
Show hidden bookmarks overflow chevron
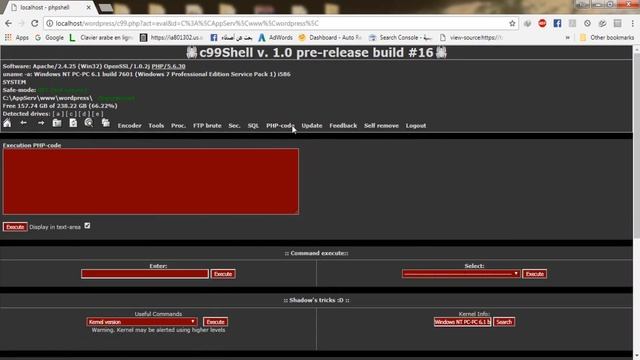[x=567, y=38]
